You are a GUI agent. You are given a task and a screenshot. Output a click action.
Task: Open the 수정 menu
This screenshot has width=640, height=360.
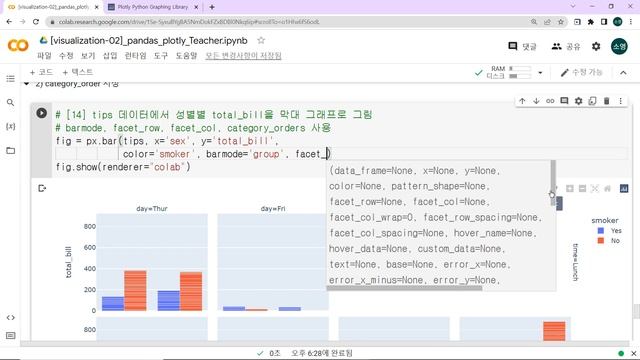(66, 56)
